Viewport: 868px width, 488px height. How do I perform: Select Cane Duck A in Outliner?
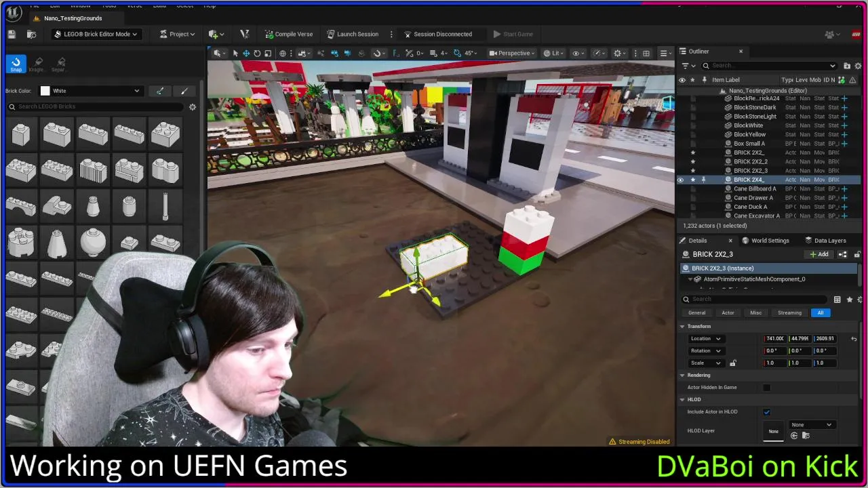[x=750, y=207]
